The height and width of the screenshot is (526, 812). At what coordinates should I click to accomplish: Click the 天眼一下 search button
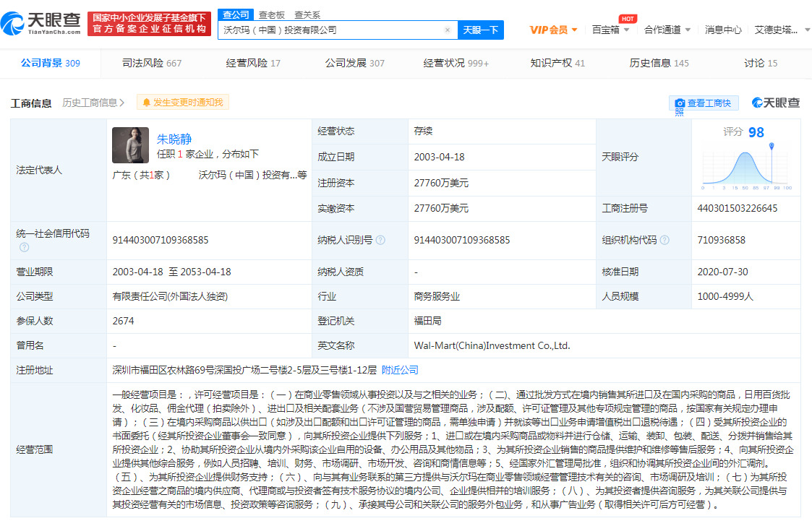(481, 30)
